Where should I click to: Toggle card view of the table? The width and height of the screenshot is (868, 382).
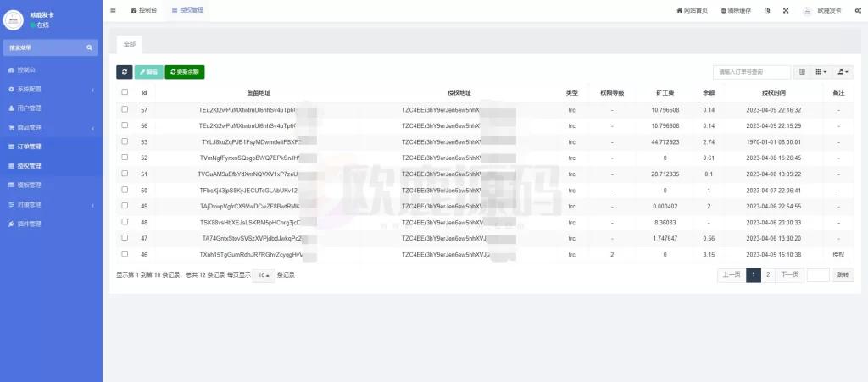[x=802, y=72]
